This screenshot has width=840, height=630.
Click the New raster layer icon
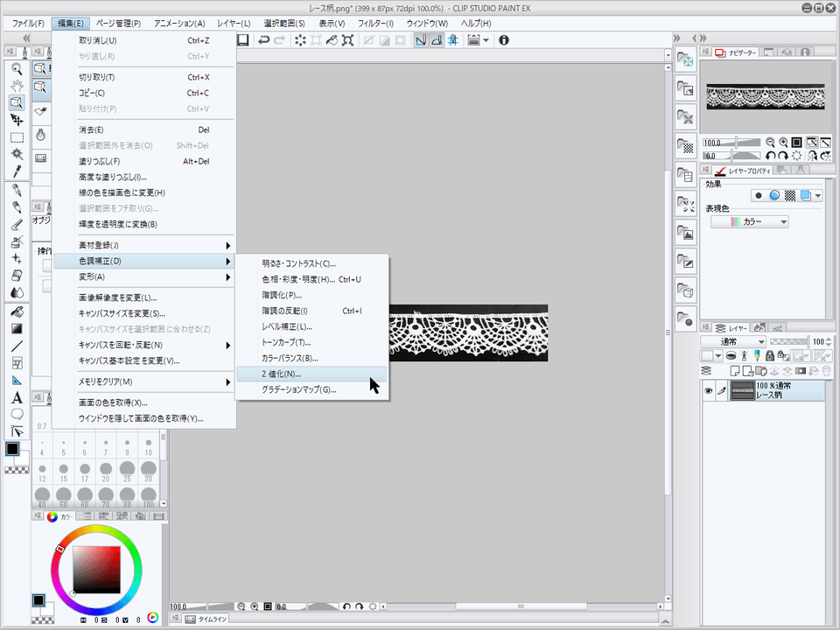(x=735, y=371)
